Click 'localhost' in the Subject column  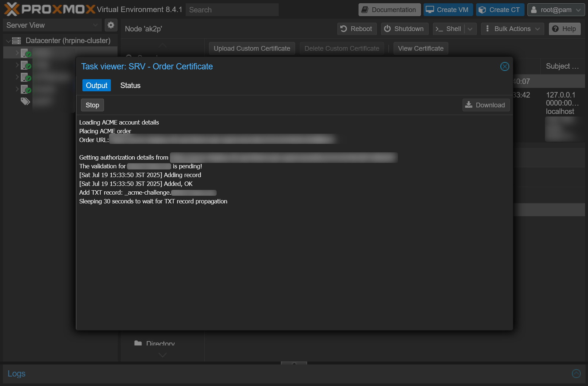[560, 111]
